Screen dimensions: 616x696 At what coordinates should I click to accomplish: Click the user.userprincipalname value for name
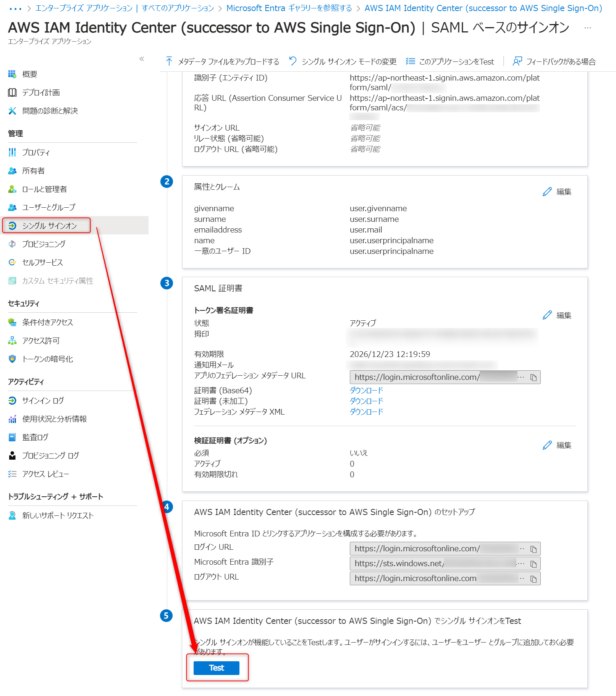(x=391, y=241)
